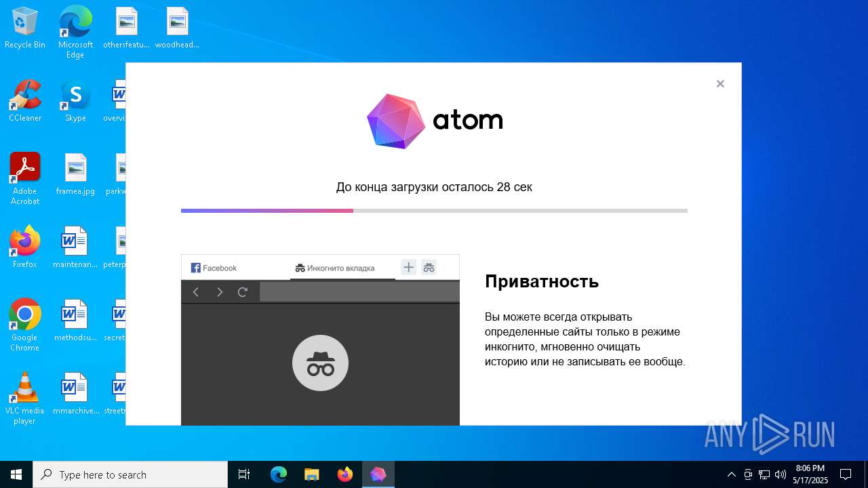Open Microsoft Edge from the taskbar
Screen dimensions: 868x488
[279, 474]
